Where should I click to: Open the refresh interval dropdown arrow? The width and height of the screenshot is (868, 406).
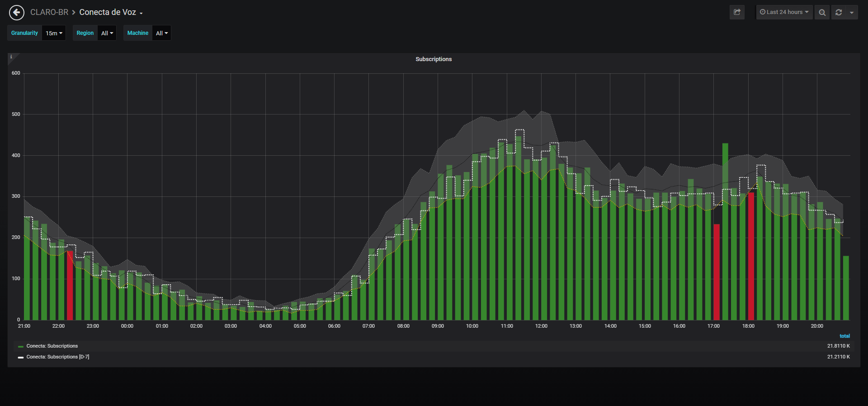click(852, 12)
